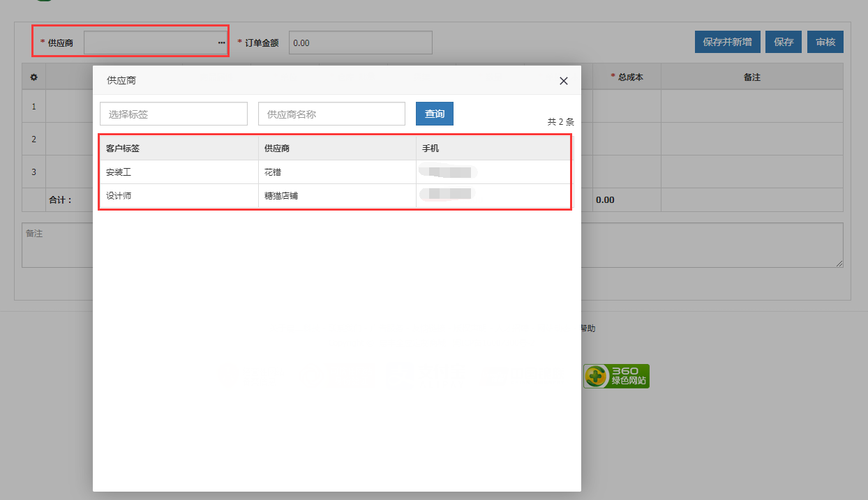Click the 共 2 条 record count

point(561,122)
